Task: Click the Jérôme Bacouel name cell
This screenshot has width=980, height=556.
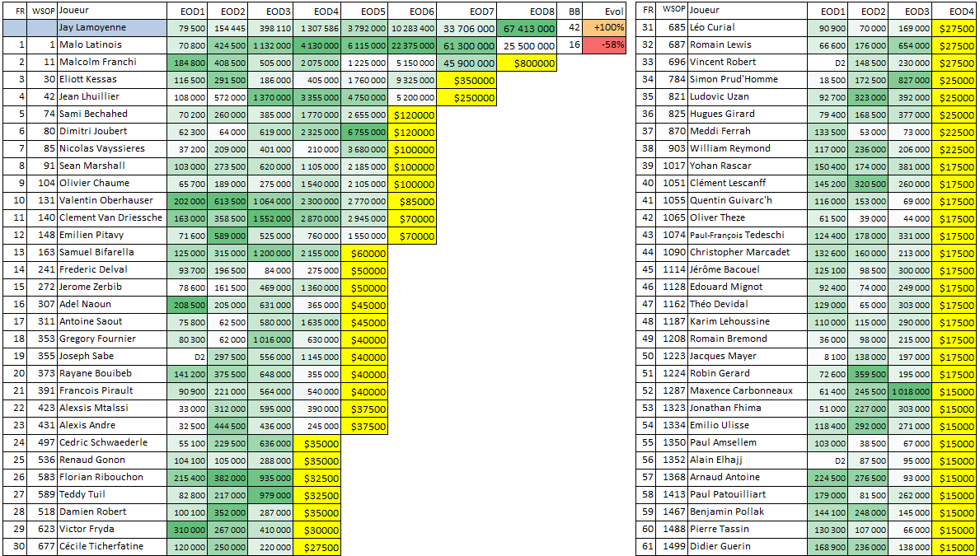Action: pos(747,270)
